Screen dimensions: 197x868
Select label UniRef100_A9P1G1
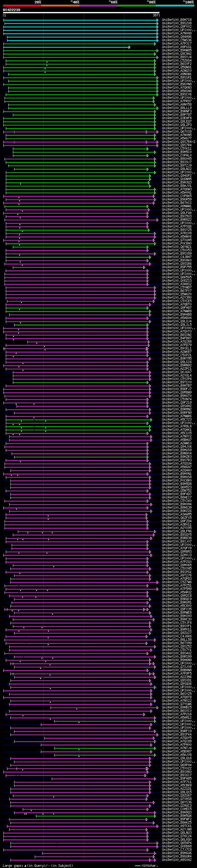(177, 47)
